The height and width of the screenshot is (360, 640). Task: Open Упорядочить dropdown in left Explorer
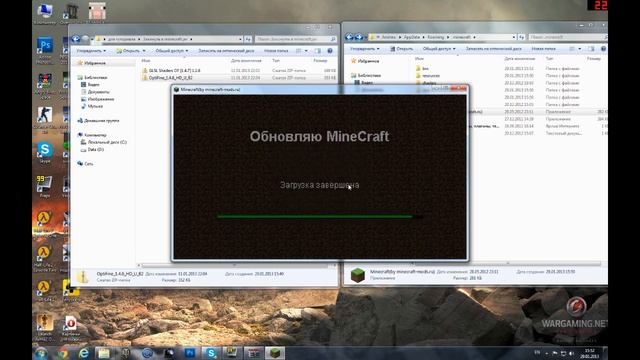[91, 51]
